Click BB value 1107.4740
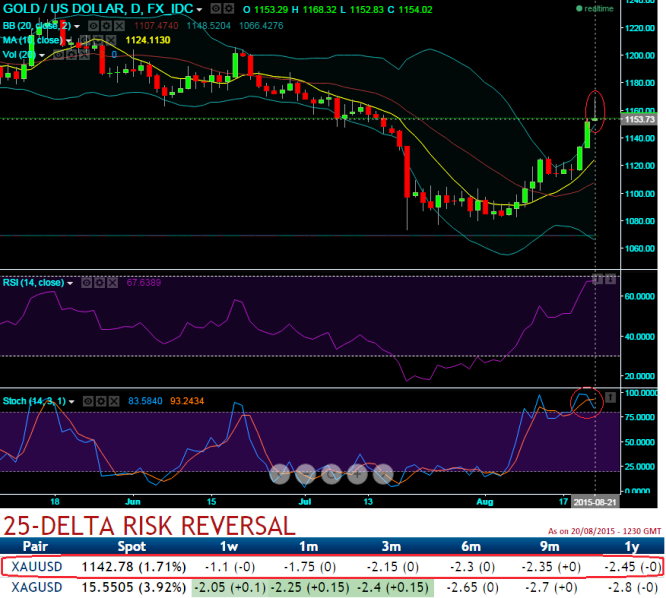The image size is (666, 598). pos(156,26)
